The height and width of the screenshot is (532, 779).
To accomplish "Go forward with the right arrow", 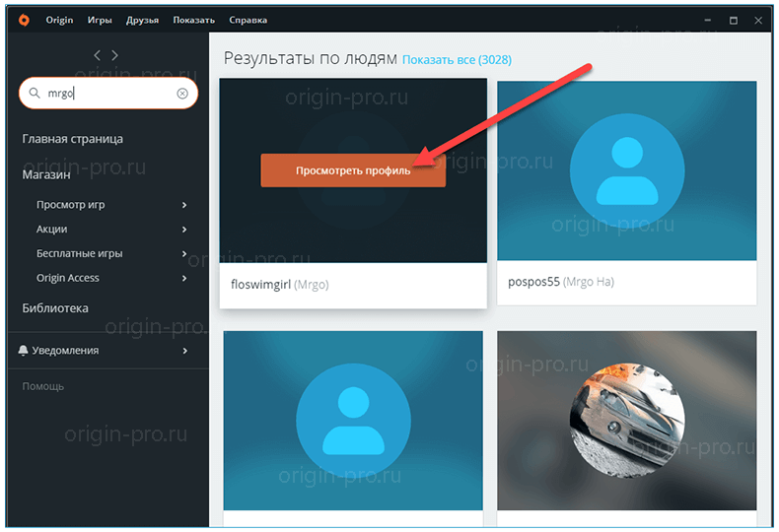I will (114, 55).
